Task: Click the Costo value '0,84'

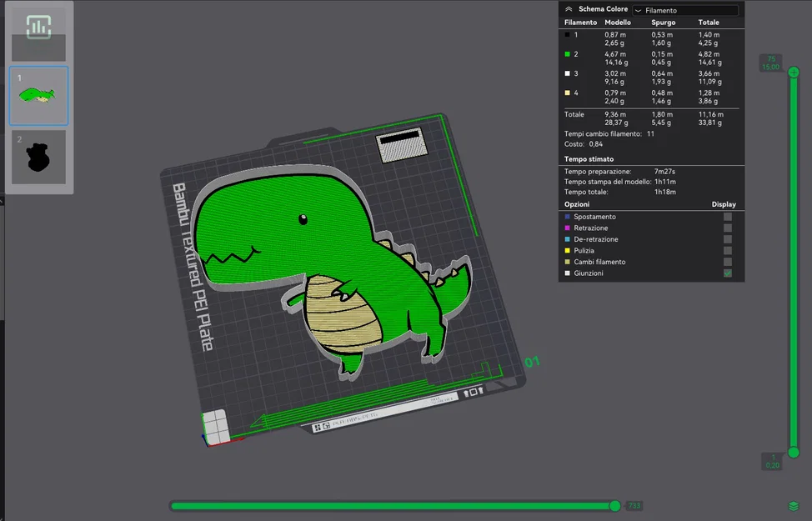Action: (595, 144)
